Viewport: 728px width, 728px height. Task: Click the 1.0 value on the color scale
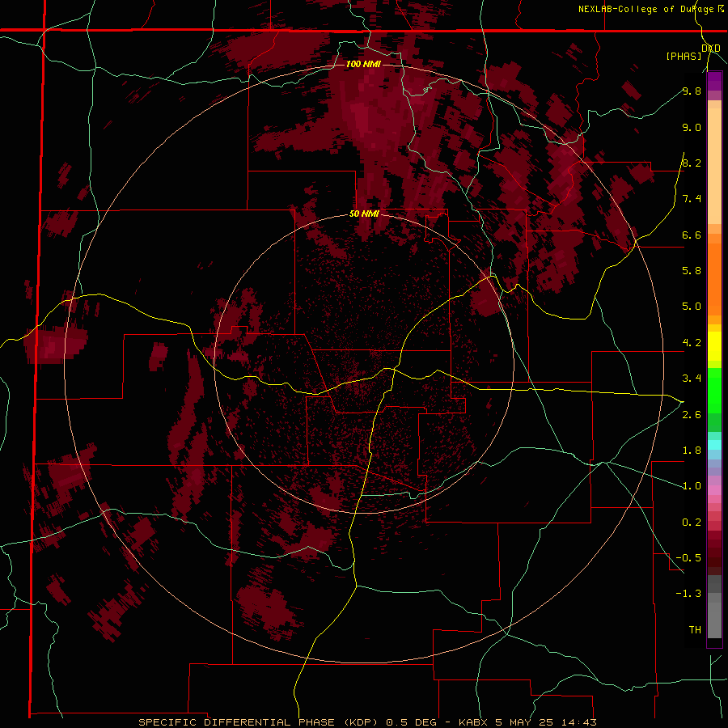coord(692,485)
